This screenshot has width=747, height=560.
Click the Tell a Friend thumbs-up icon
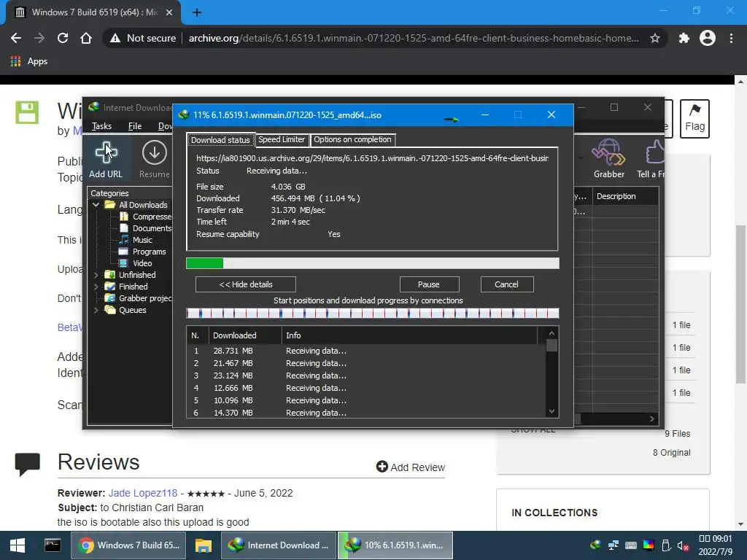pyautogui.click(x=655, y=153)
